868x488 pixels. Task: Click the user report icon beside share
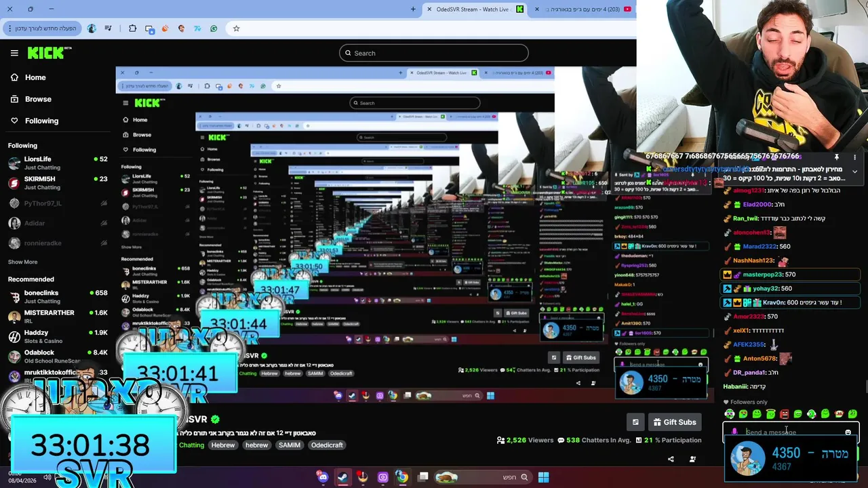[692, 459]
